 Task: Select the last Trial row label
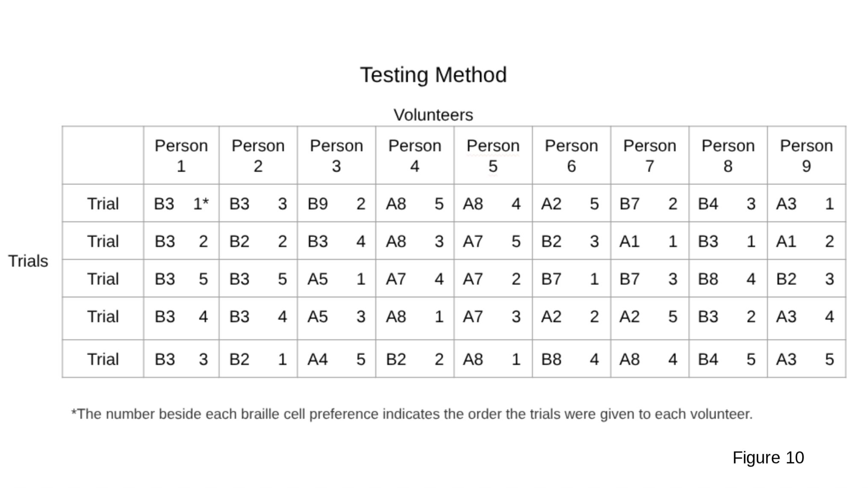point(103,359)
